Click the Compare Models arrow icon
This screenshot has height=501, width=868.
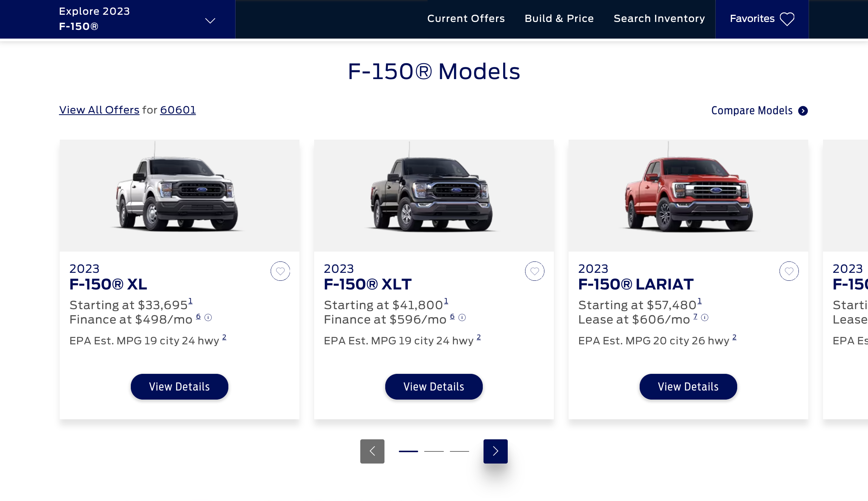803,111
